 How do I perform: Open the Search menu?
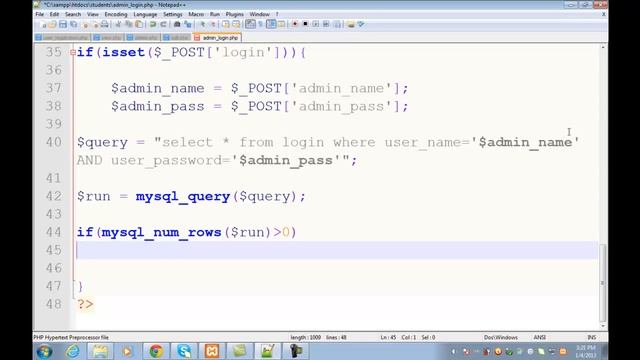(73, 14)
